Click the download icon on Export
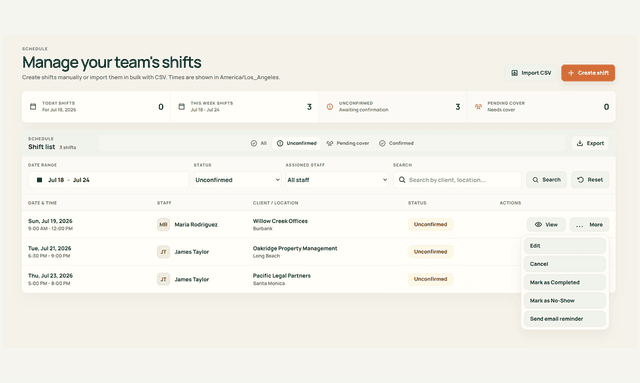 (580, 143)
